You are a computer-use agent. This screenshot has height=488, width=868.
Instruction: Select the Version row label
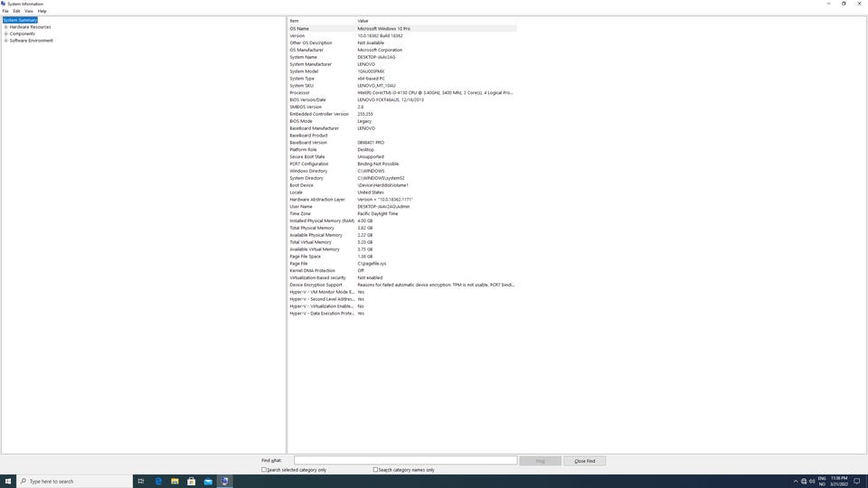[297, 36]
